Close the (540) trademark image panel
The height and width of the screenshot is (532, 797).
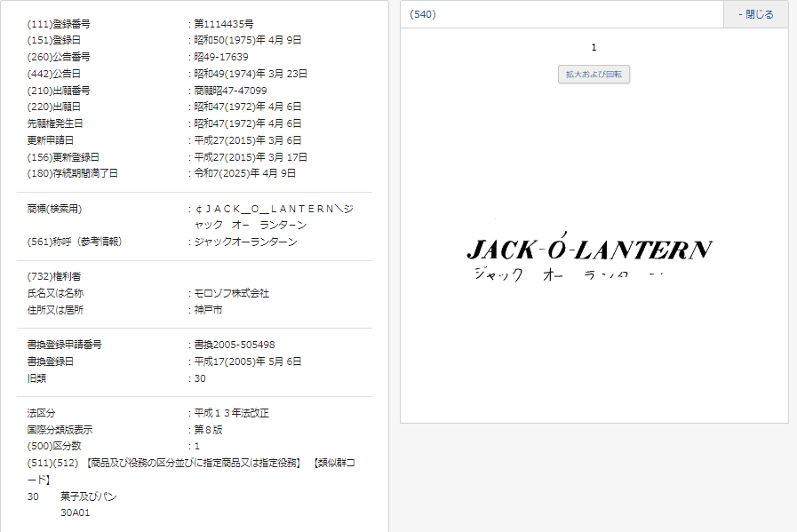click(x=756, y=14)
